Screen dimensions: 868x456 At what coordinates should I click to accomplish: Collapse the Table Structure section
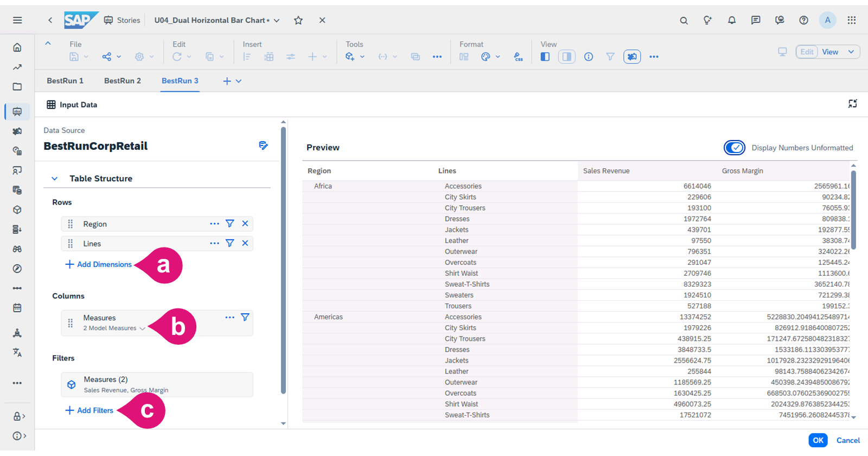(55, 179)
